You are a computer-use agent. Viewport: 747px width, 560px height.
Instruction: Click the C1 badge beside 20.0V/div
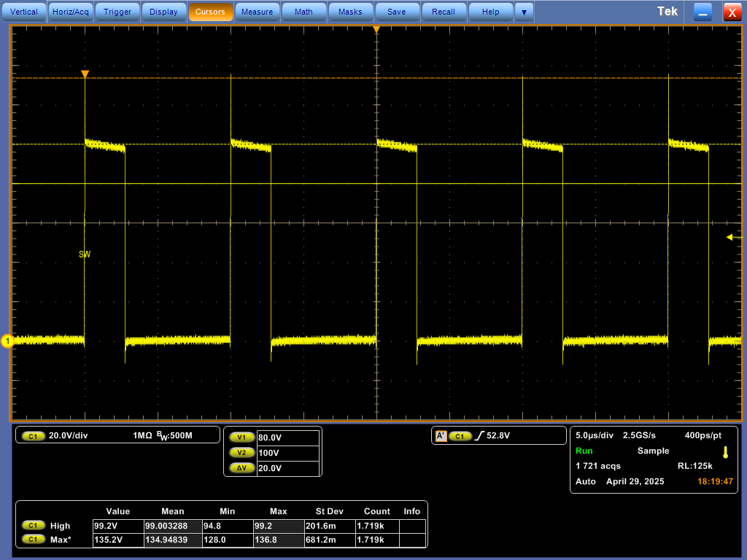32,436
